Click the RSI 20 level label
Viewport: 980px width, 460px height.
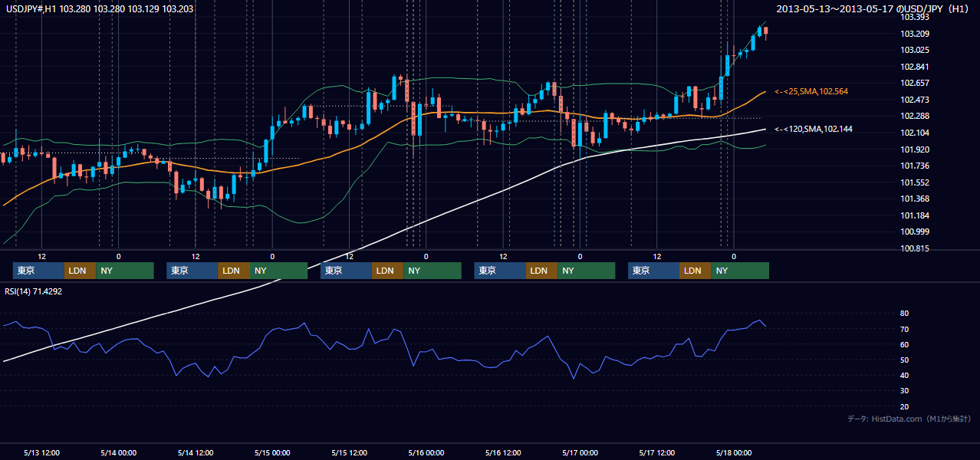(905, 406)
